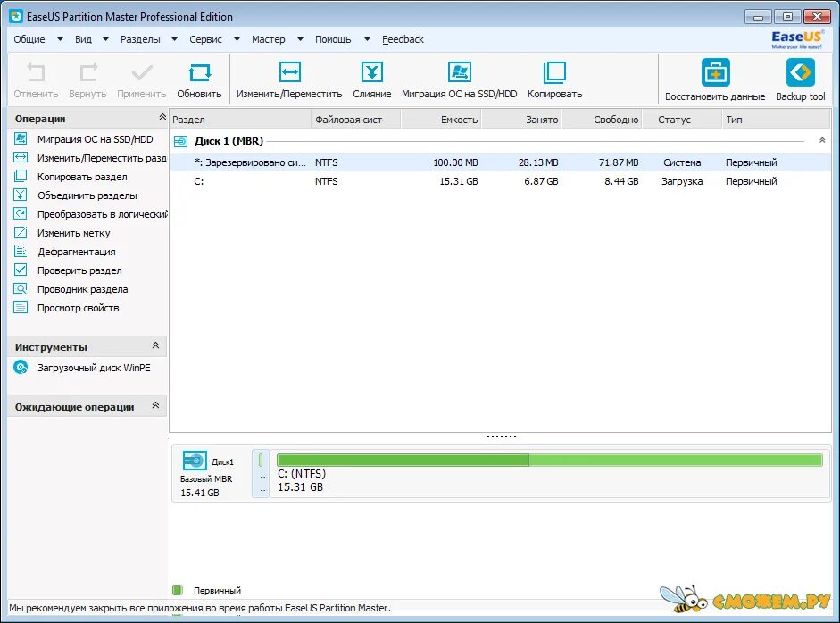Click sidebar Копировать раздел icon
The width and height of the screenshot is (840, 623).
pos(21,176)
